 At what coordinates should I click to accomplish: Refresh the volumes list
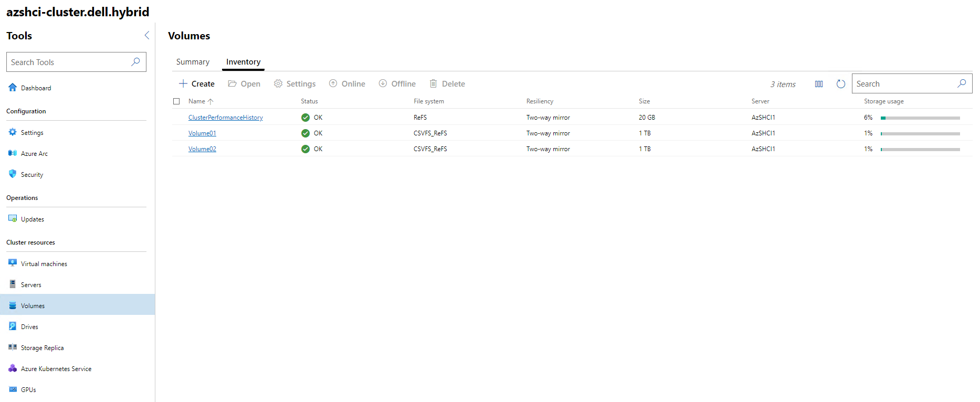(x=840, y=84)
